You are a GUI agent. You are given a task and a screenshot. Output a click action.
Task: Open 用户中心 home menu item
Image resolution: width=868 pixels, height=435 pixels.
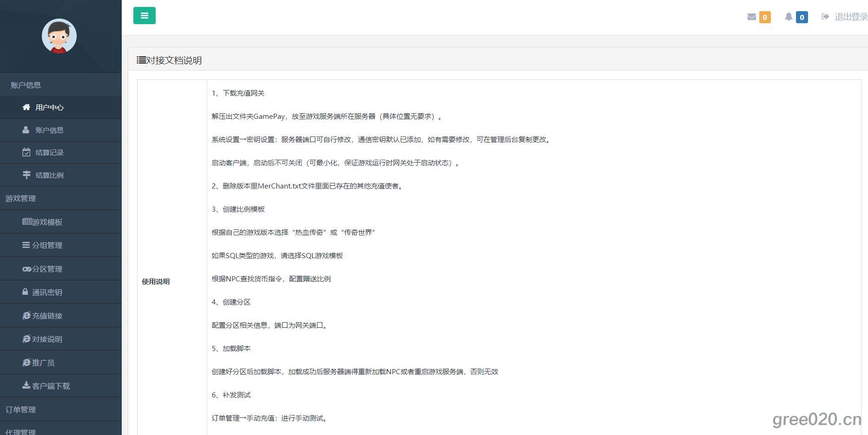pos(49,108)
